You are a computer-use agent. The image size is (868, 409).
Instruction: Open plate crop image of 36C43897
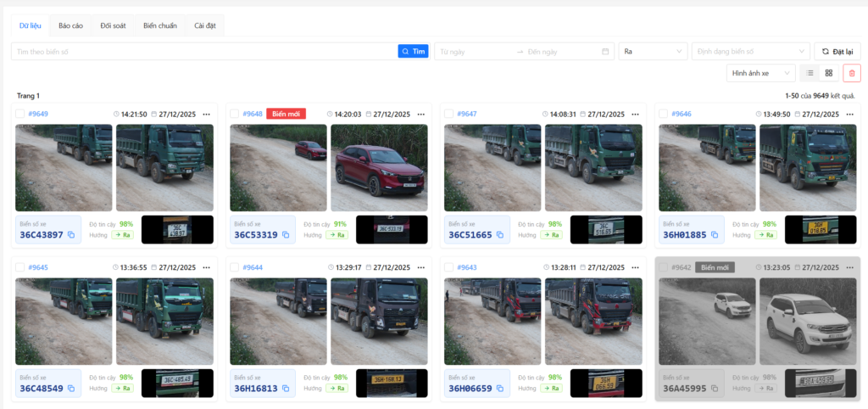[x=177, y=229]
